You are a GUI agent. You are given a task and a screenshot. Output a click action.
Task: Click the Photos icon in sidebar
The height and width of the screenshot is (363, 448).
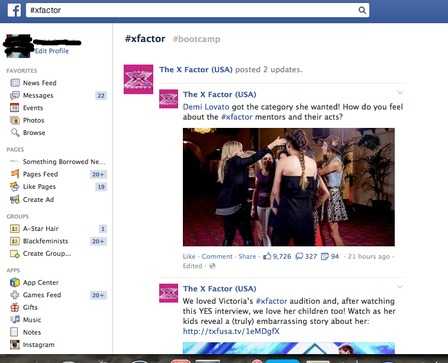pos(15,120)
